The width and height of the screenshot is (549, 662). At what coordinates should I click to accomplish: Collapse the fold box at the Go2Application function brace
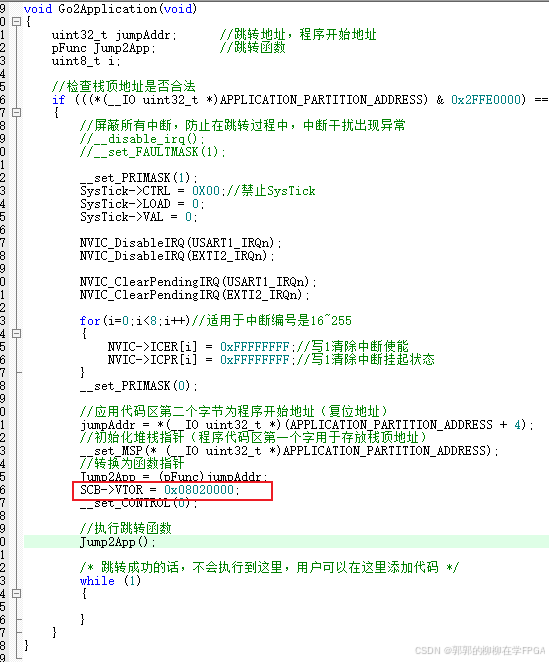16,22
